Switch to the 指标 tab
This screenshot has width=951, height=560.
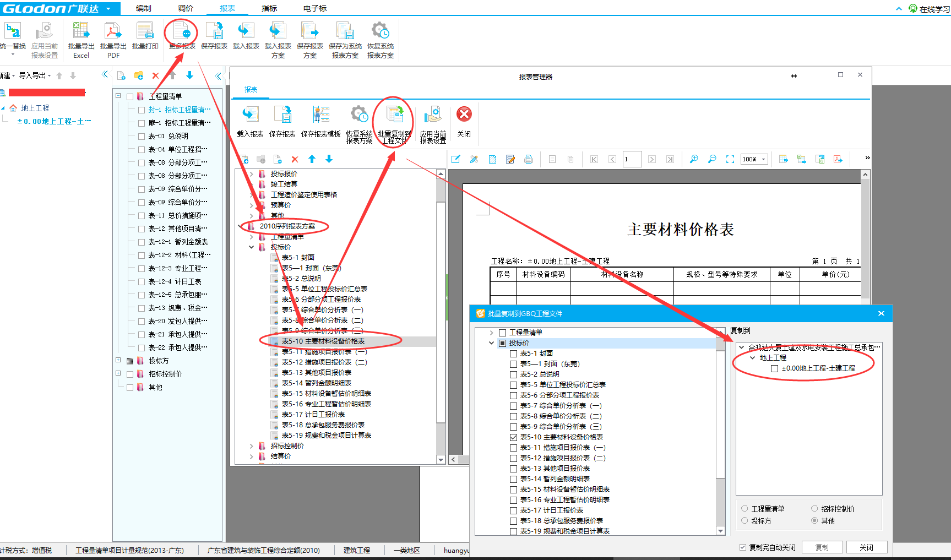[269, 8]
